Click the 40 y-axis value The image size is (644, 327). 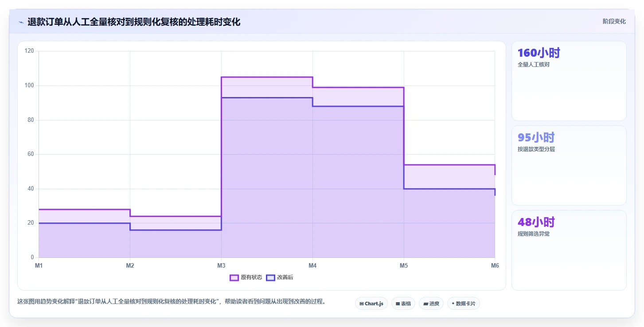pos(31,189)
